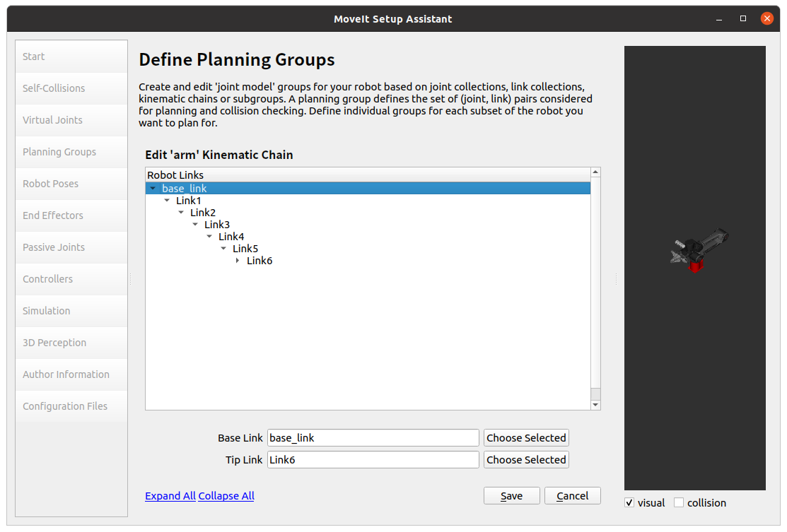Screen dimensions: 787x532
Task: Collapse the base_link tree node
Action: point(153,189)
